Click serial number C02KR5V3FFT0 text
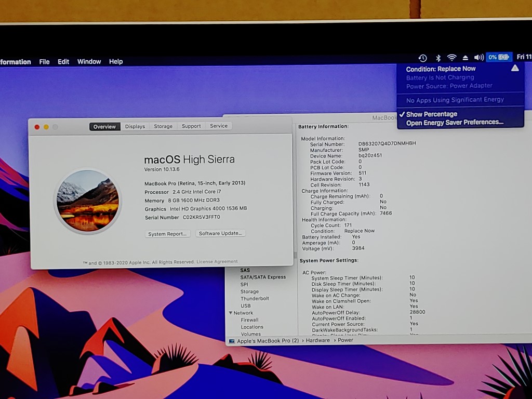 [x=202, y=217]
